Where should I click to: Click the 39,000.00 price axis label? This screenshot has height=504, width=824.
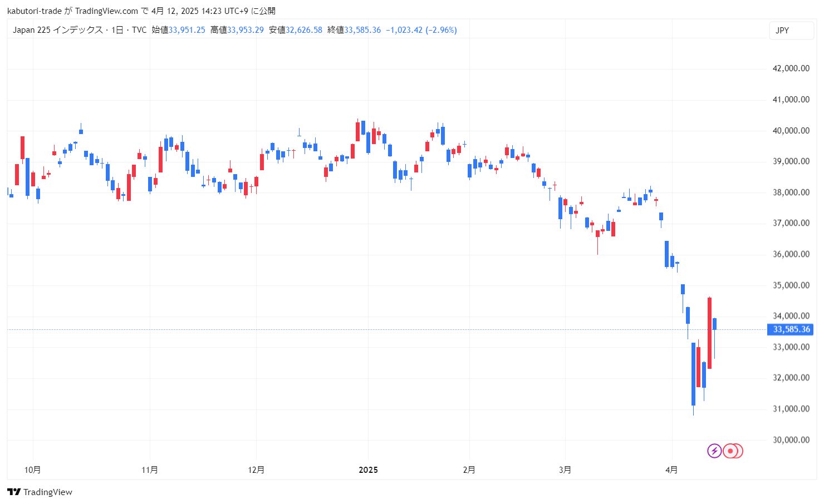(791, 161)
